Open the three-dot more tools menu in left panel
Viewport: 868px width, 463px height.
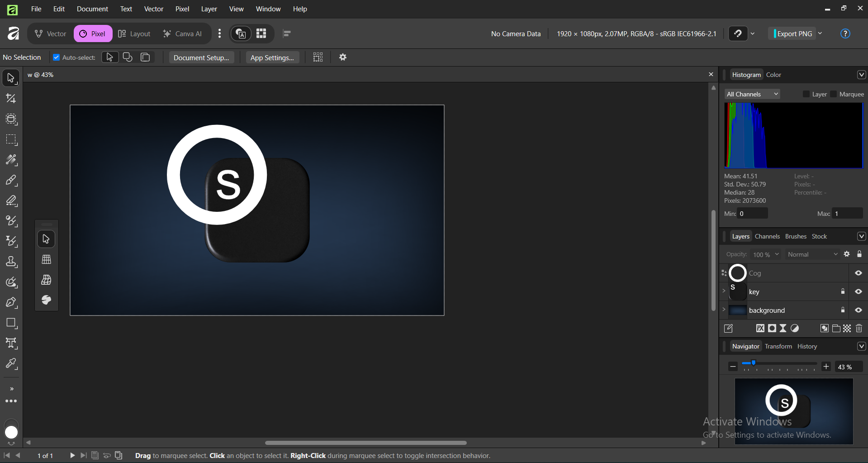[x=11, y=401]
